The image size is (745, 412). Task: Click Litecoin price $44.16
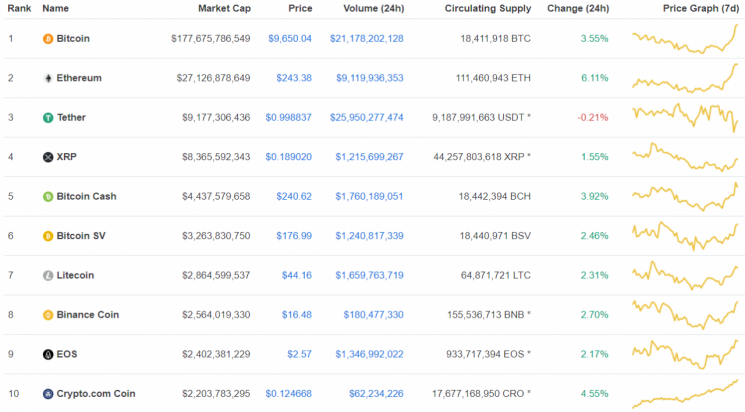[x=297, y=275]
